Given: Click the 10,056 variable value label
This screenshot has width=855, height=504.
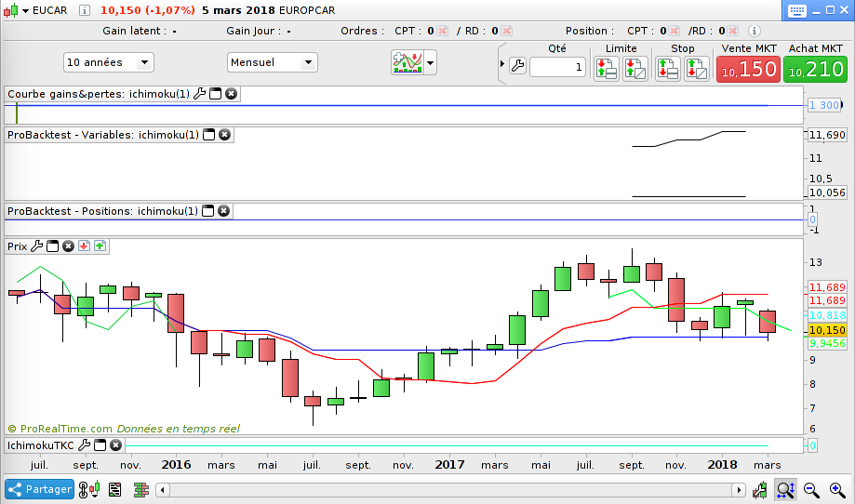Looking at the screenshot, I should click(827, 192).
